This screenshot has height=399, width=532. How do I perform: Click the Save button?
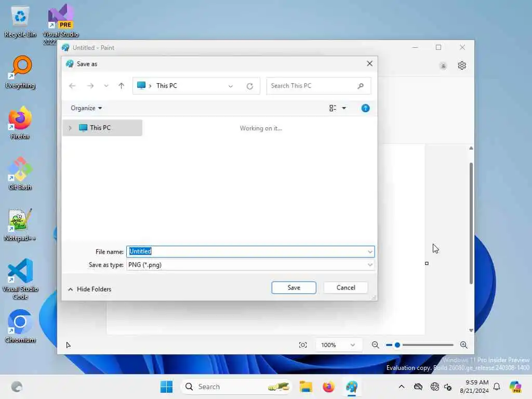(294, 288)
